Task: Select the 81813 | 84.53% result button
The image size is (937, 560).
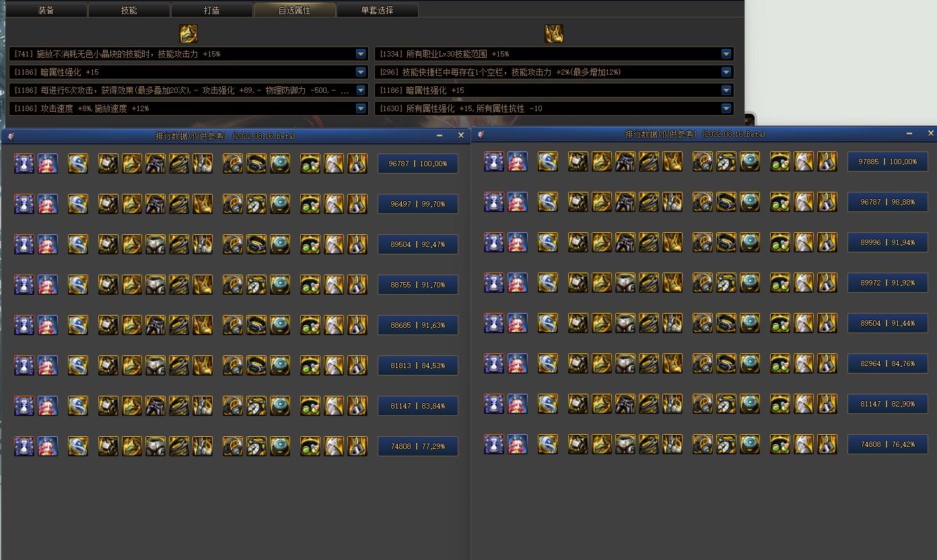Action: [x=418, y=365]
